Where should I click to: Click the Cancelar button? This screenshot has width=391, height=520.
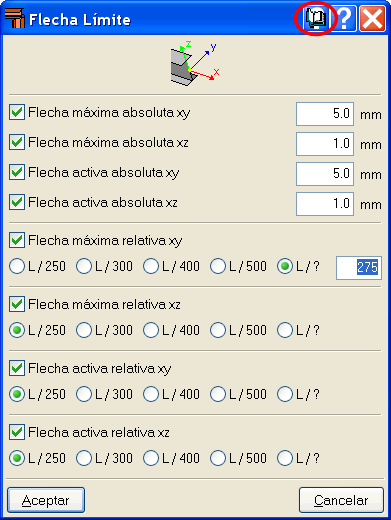(x=341, y=500)
